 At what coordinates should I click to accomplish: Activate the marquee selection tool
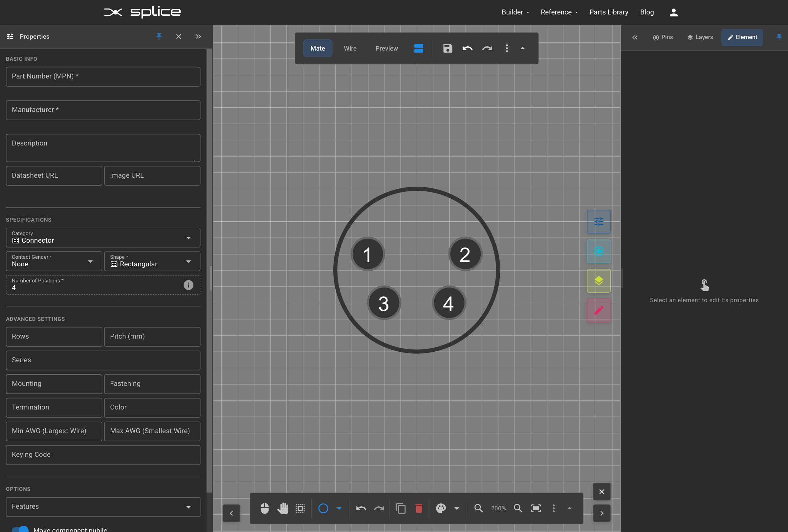tap(300, 508)
